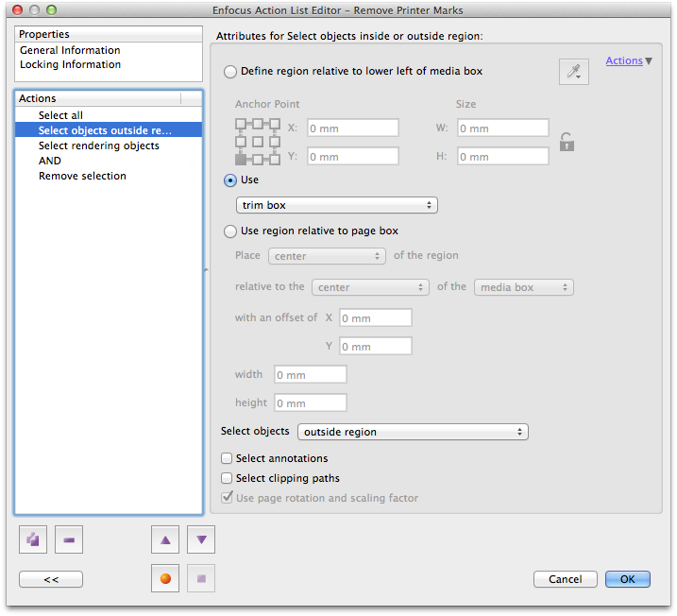
Task: Click the Size W field
Action: tap(503, 128)
